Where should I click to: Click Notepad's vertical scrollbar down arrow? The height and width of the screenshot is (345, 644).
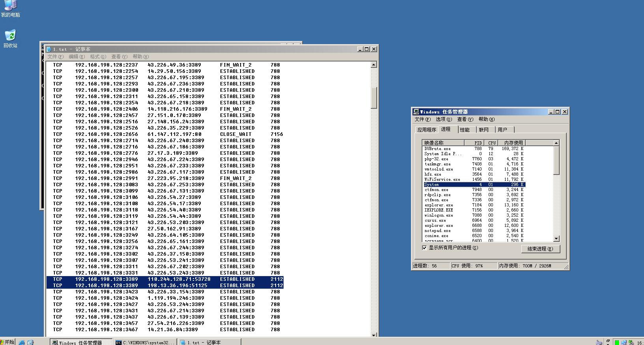coord(374,335)
